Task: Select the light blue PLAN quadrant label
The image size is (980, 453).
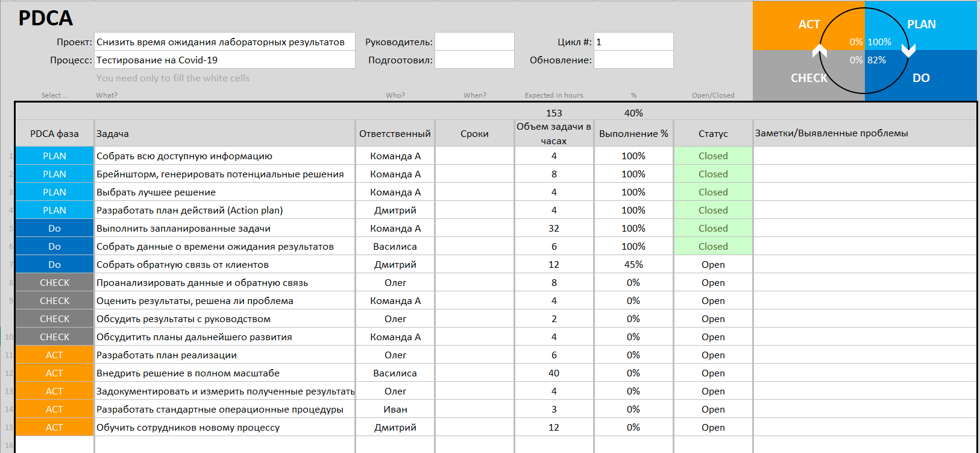Action: point(922,25)
